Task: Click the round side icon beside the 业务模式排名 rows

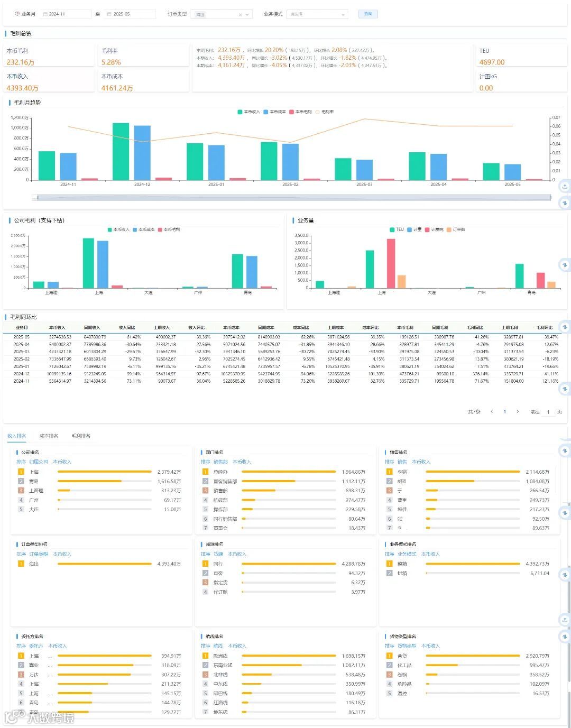Action: (x=565, y=574)
